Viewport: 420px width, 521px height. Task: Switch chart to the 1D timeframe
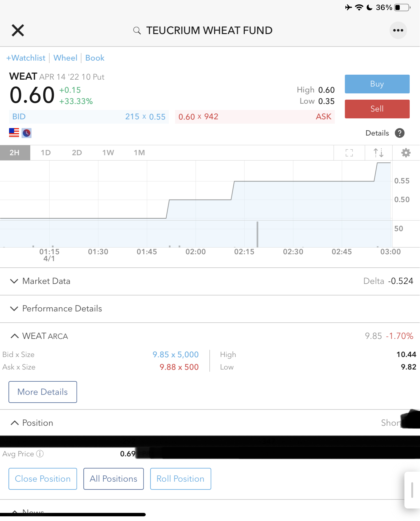(x=46, y=153)
